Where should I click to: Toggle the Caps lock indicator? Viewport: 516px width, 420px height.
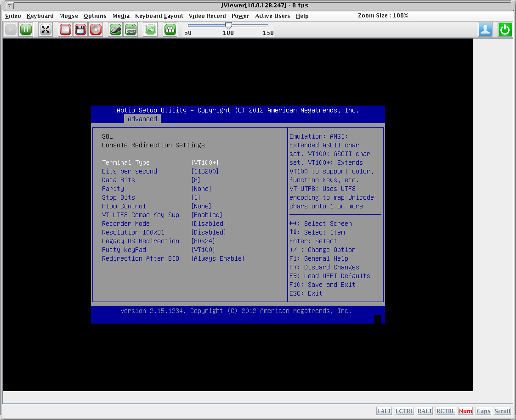pyautogui.click(x=483, y=411)
